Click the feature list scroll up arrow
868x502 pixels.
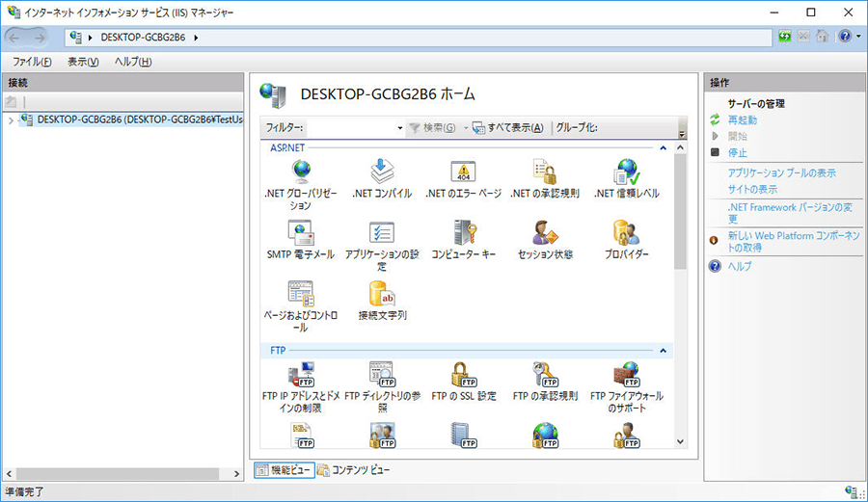click(x=680, y=147)
